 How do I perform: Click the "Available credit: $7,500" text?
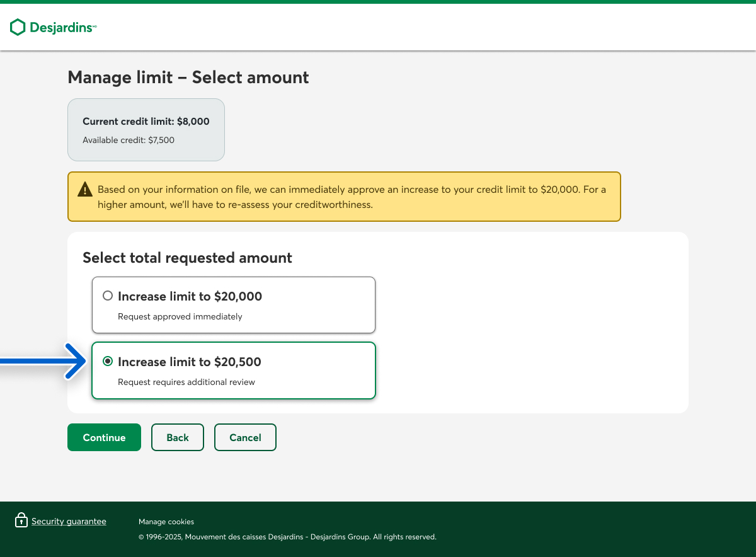(129, 140)
